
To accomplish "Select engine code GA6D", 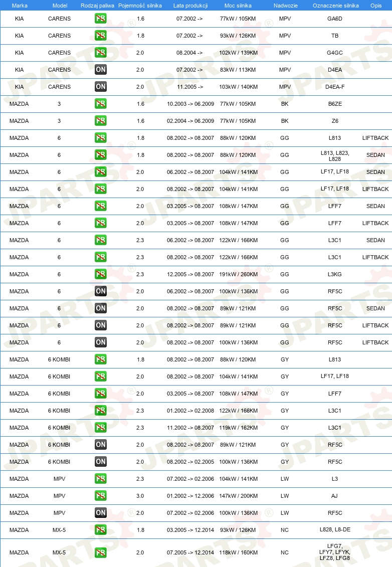I will [x=335, y=19].
